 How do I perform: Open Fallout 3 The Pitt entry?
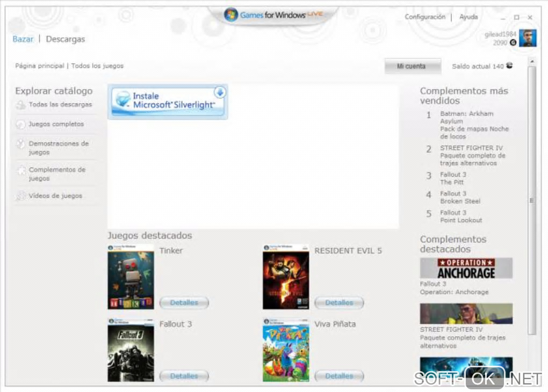click(x=453, y=178)
